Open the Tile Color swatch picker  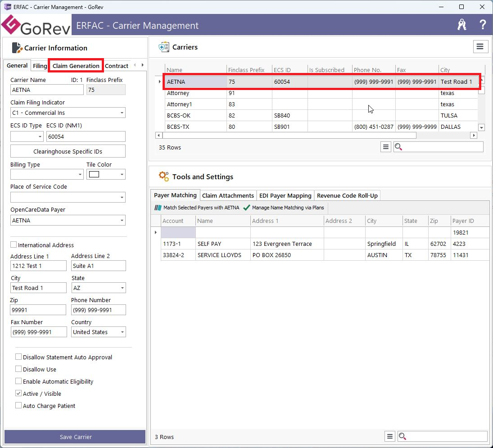click(106, 175)
